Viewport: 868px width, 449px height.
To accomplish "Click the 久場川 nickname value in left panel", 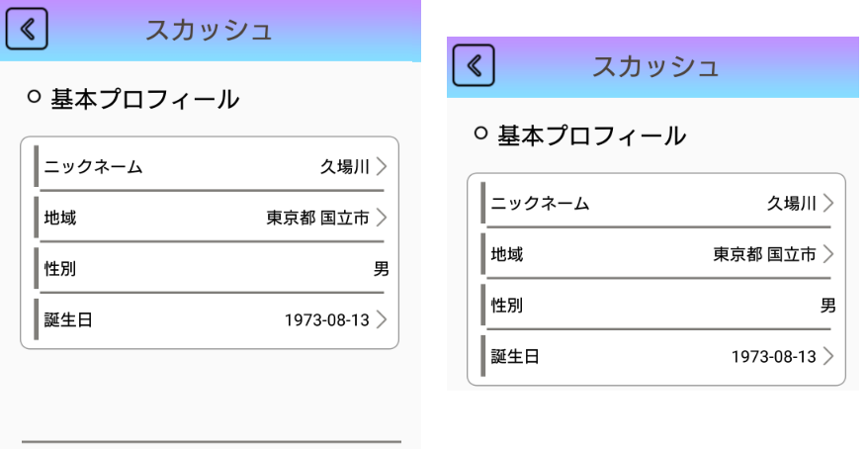I will point(344,167).
